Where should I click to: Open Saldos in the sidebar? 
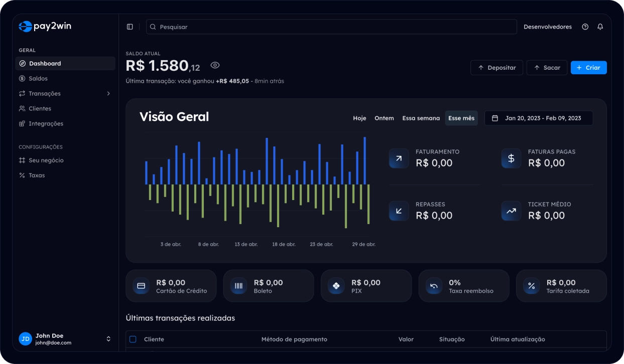point(38,79)
